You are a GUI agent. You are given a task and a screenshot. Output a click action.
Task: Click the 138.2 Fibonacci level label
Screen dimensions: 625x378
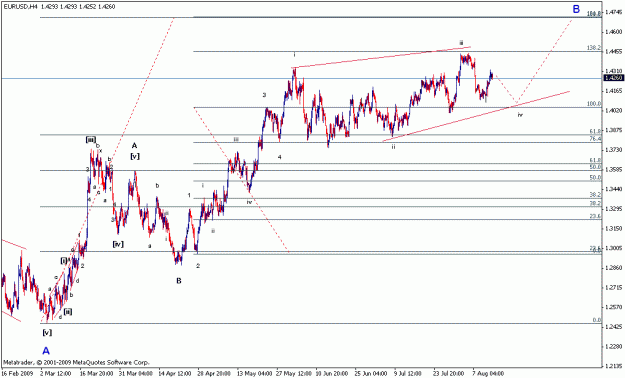coord(594,47)
